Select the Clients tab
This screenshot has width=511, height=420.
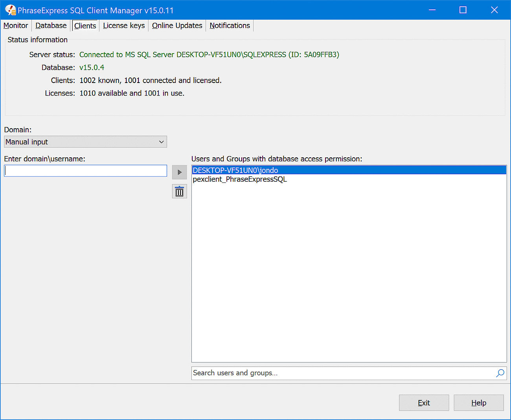tap(85, 26)
